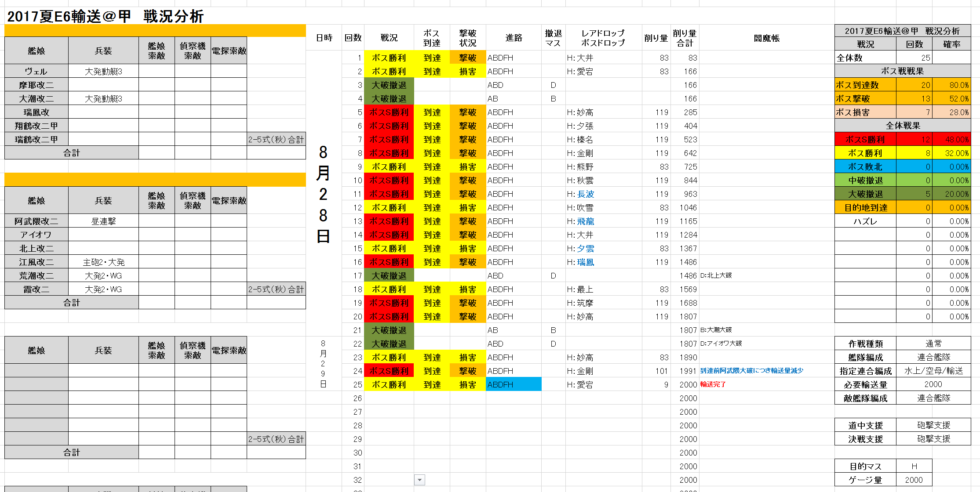Select the 目的マス value cell H

(x=914, y=466)
